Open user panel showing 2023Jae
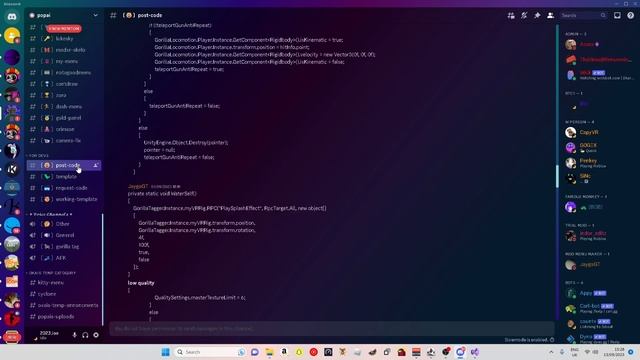This screenshot has height=360, width=640. [x=48, y=335]
